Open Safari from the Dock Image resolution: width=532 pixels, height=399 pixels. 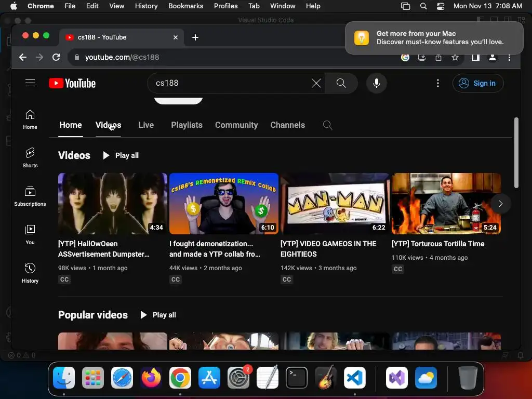(122, 378)
